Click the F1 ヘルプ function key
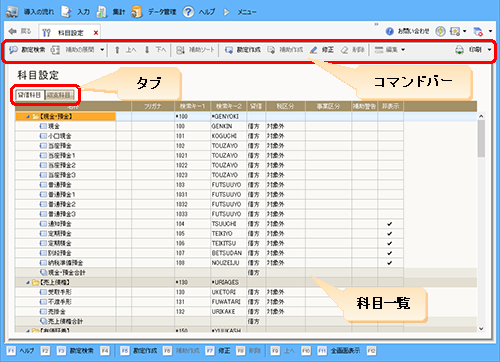The height and width of the screenshot is (362, 500). [x=20, y=351]
